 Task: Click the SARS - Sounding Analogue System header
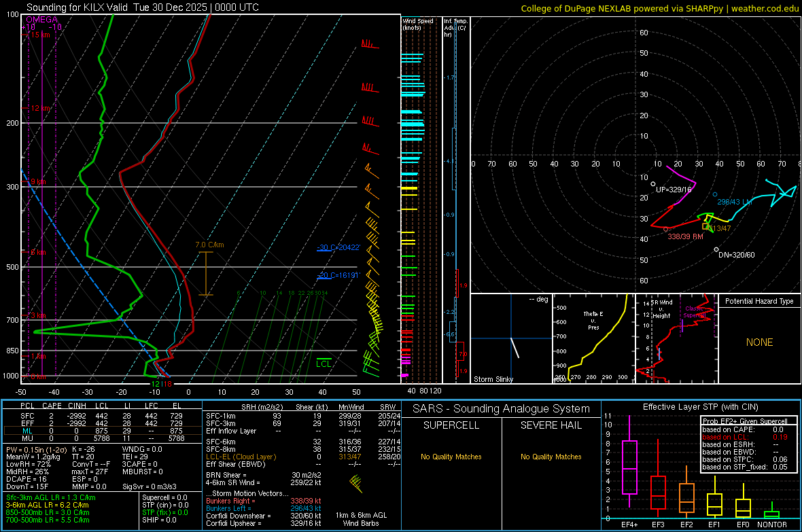(x=502, y=409)
